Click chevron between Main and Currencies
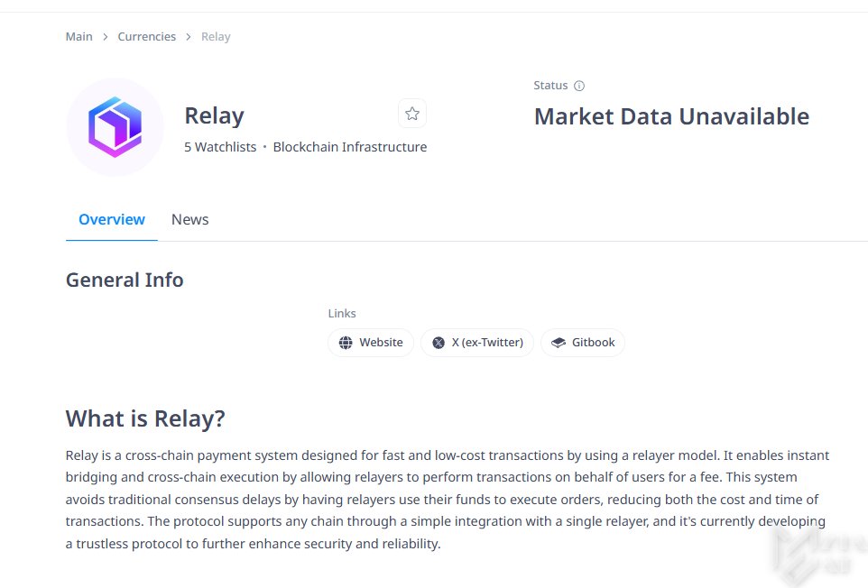Screen dimensions: 868x588 (x=106, y=37)
